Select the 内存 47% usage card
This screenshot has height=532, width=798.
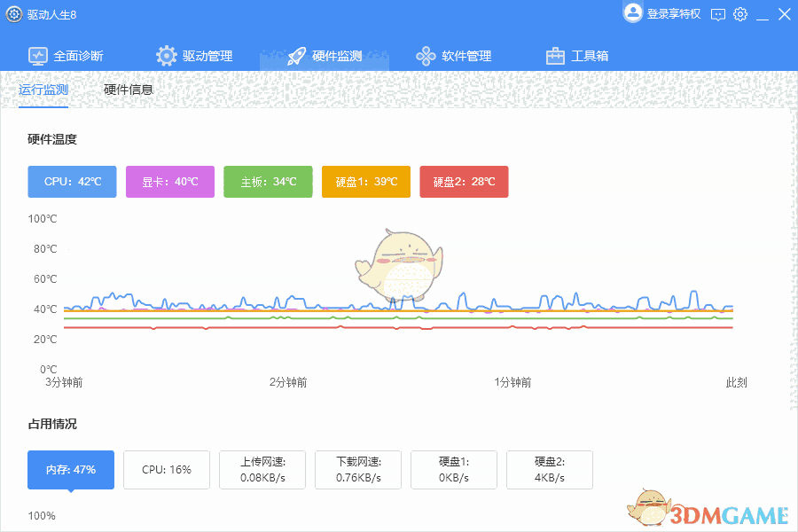pyautogui.click(x=70, y=469)
